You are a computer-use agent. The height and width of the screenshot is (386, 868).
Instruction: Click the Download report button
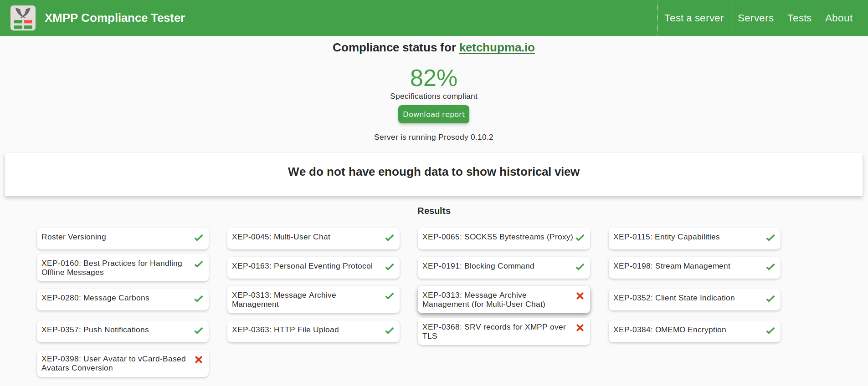434,114
